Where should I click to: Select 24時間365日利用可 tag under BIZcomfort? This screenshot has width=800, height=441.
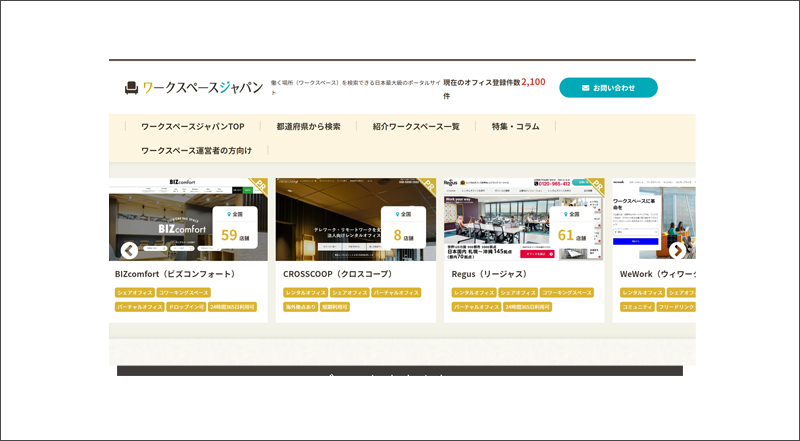pos(232,307)
